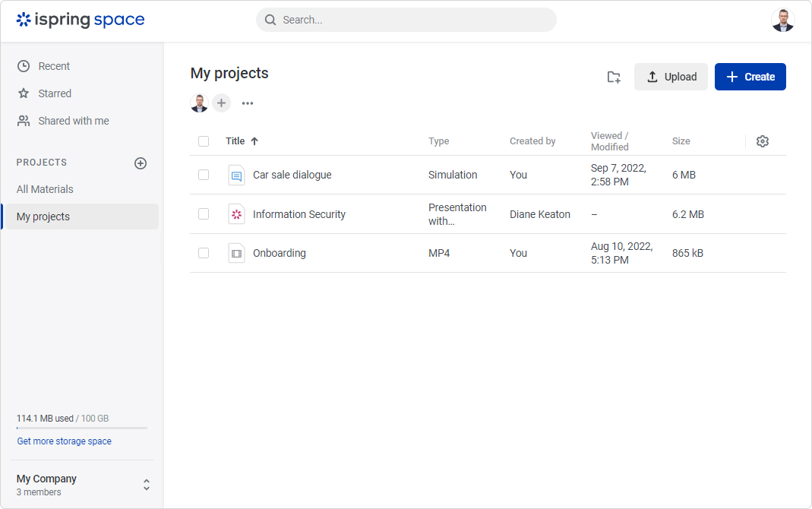Follow the Get more storage space link
The width and height of the screenshot is (812, 509).
click(x=65, y=441)
